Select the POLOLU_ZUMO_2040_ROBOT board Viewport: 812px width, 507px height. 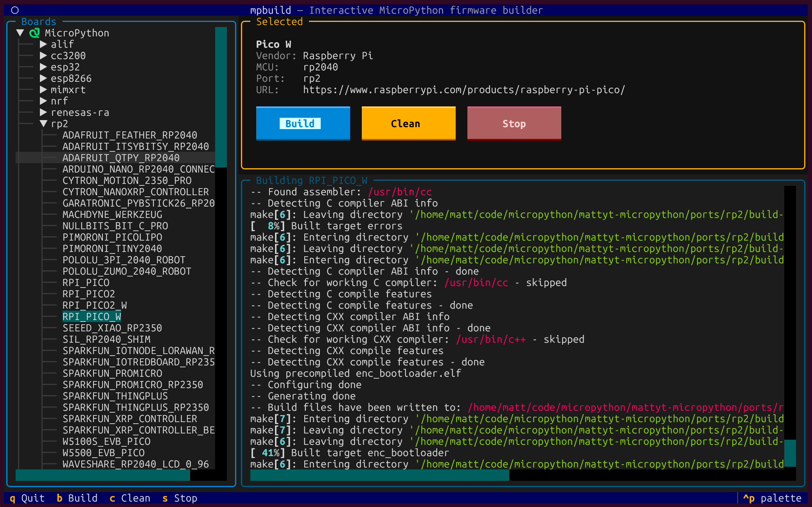(x=127, y=271)
